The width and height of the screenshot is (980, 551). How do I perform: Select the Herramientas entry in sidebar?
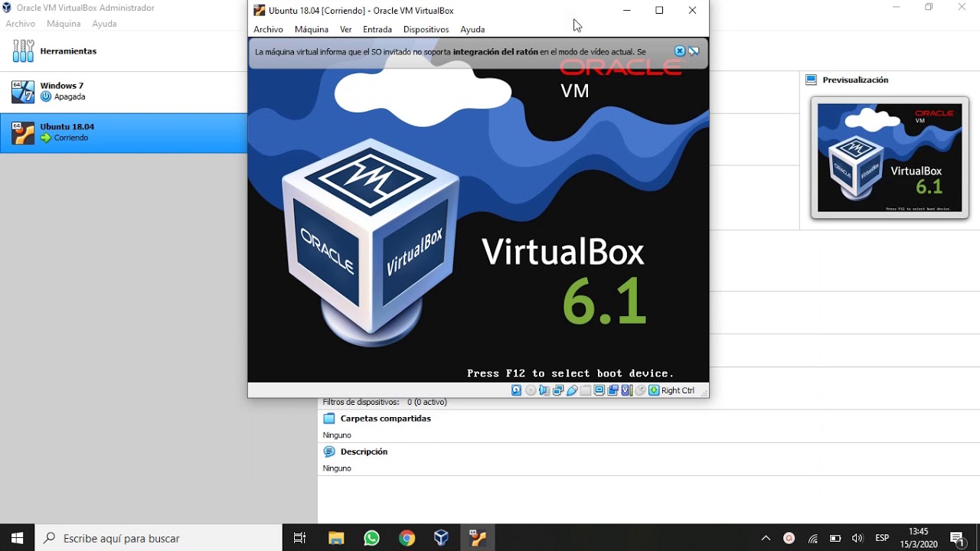pos(123,51)
